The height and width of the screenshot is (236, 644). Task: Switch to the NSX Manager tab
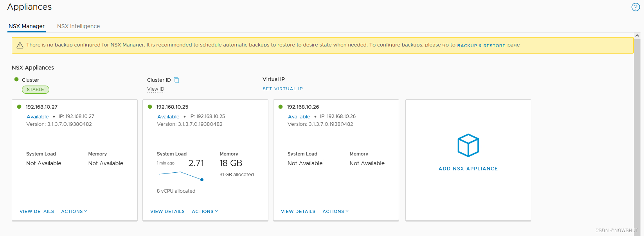pyautogui.click(x=27, y=26)
